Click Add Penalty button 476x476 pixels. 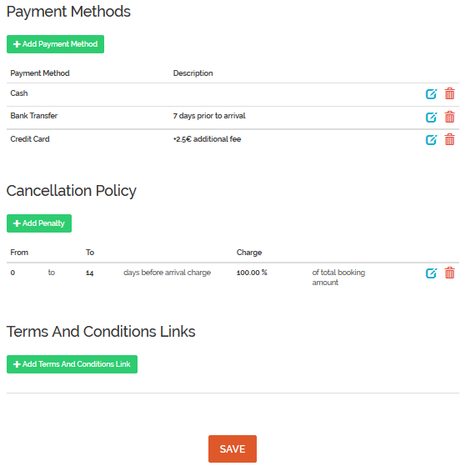39,223
